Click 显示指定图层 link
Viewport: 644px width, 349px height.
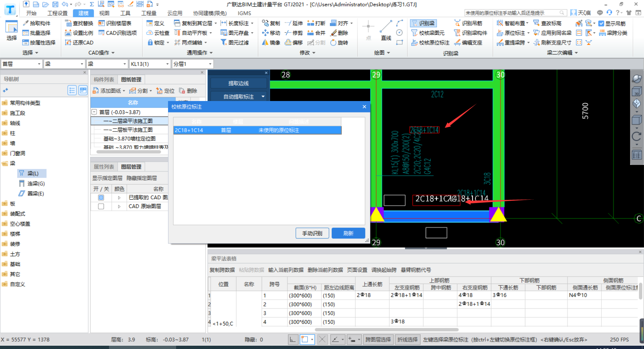click(107, 178)
